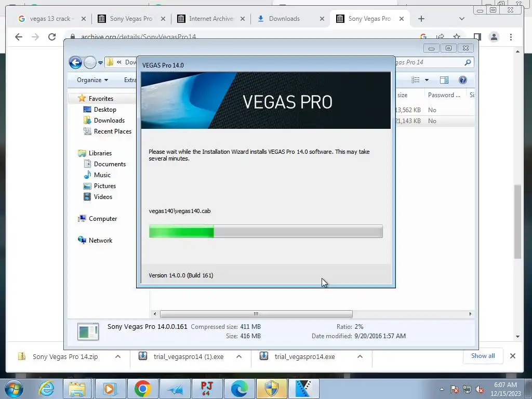The image size is (532, 399).
Task: Open trial_vegaspro14.exe download options chevron
Action: coord(360,356)
